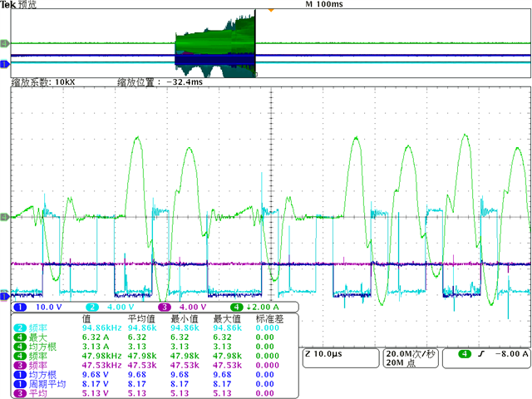The height and width of the screenshot is (399, 532).
Task: Click the orange trigger position marker at top
Action: (271, 11)
